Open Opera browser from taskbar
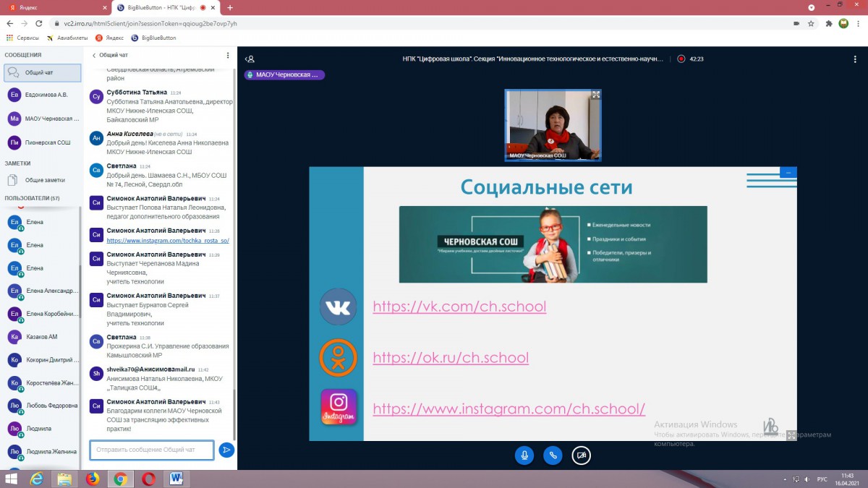The width and height of the screenshot is (868, 488). (148, 479)
